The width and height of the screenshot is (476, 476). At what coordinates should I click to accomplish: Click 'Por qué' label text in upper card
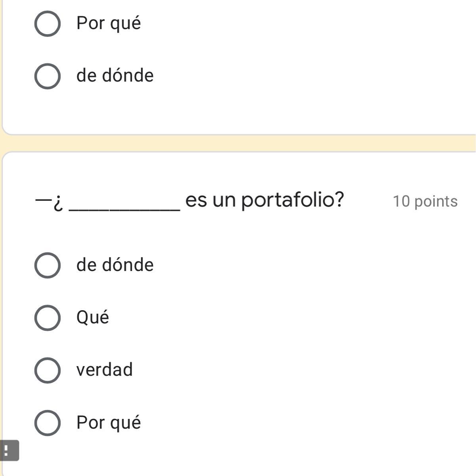click(x=108, y=23)
